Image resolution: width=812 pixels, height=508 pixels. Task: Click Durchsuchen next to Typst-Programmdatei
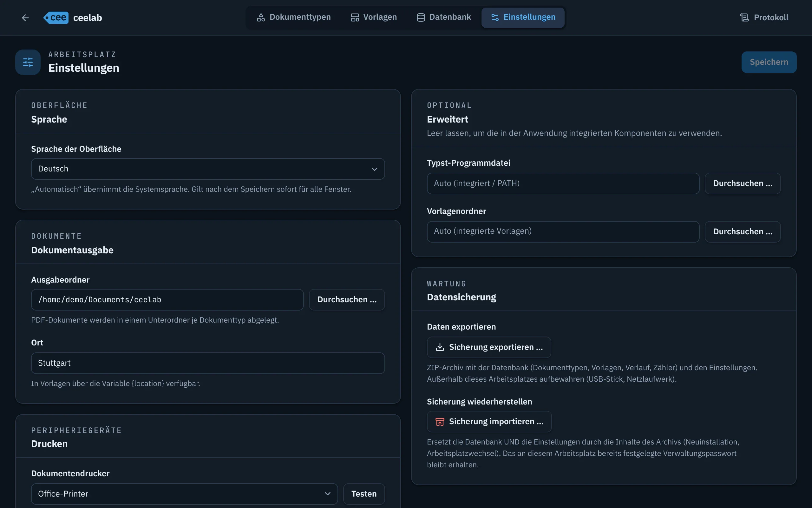[743, 184]
